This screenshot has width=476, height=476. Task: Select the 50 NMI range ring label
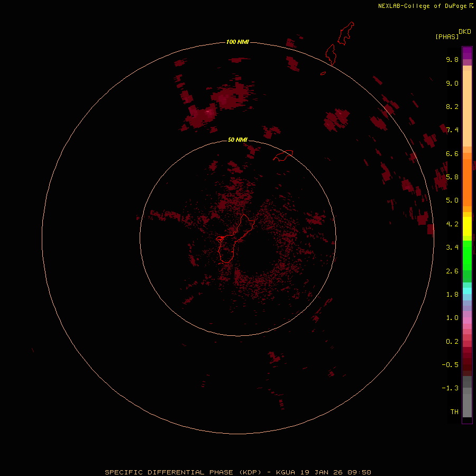pos(237,140)
